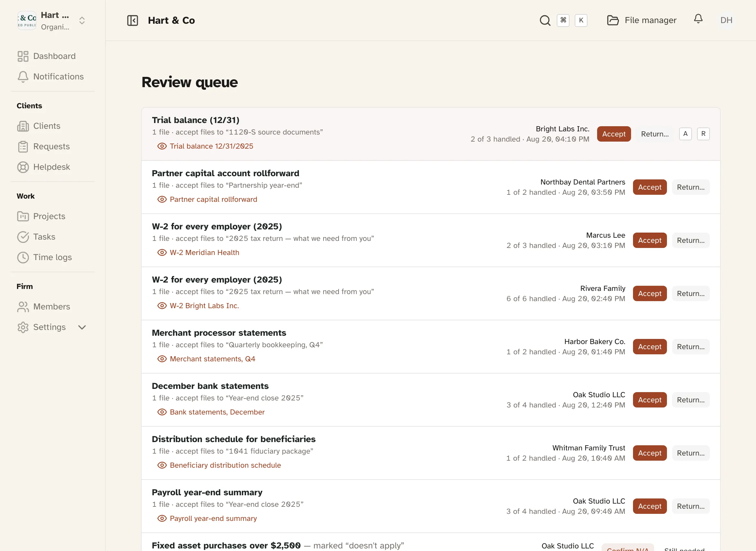756x551 pixels.
Task: Preview Merchant statements, Q4 file
Action: click(x=206, y=359)
